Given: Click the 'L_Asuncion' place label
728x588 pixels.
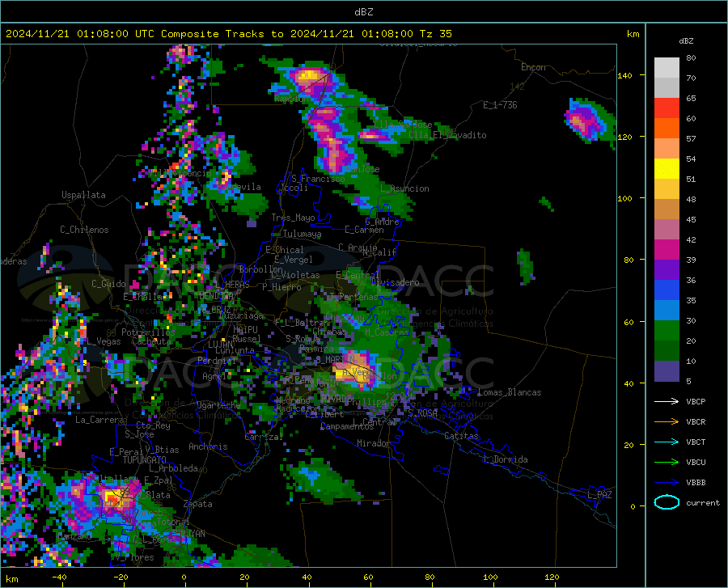Looking at the screenshot, I should tap(404, 188).
